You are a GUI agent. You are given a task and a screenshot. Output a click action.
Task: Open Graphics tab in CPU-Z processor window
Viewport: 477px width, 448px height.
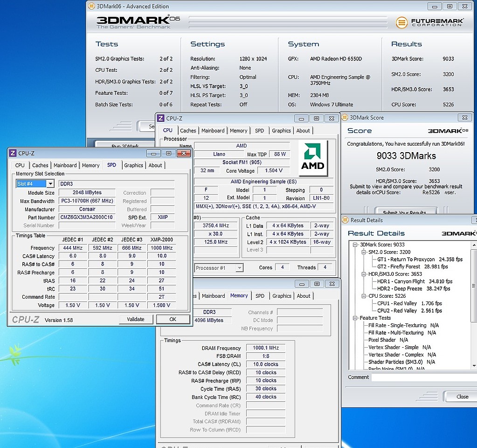click(x=281, y=131)
